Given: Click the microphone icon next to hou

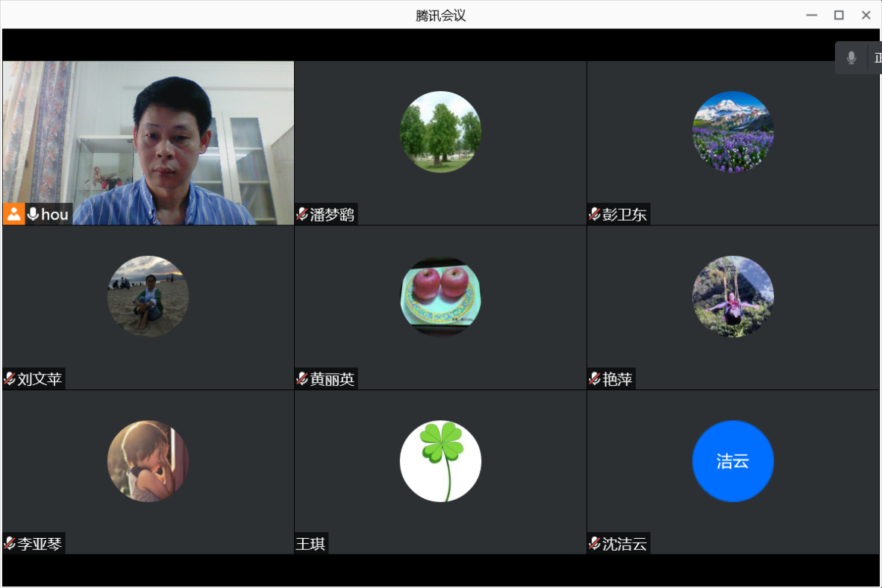Looking at the screenshot, I should [x=33, y=214].
